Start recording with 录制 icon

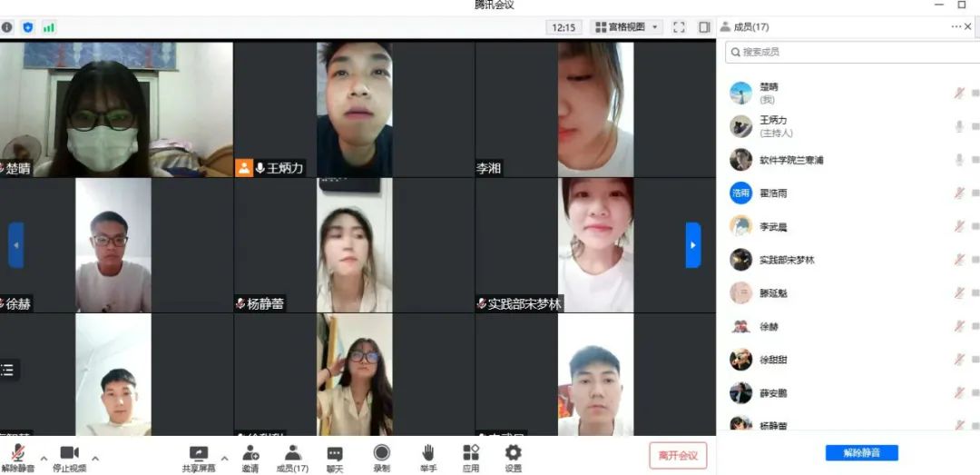click(x=382, y=453)
